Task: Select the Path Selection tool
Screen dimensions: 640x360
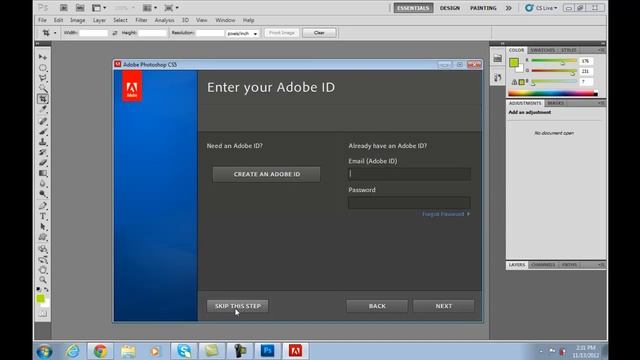Action: 42,227
